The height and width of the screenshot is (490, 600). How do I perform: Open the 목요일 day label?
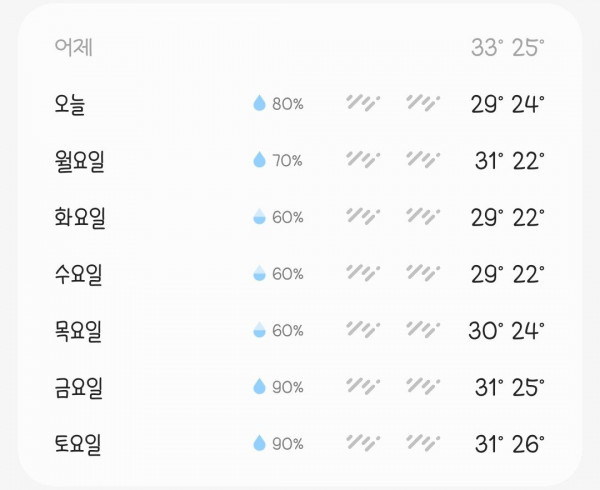click(78, 331)
